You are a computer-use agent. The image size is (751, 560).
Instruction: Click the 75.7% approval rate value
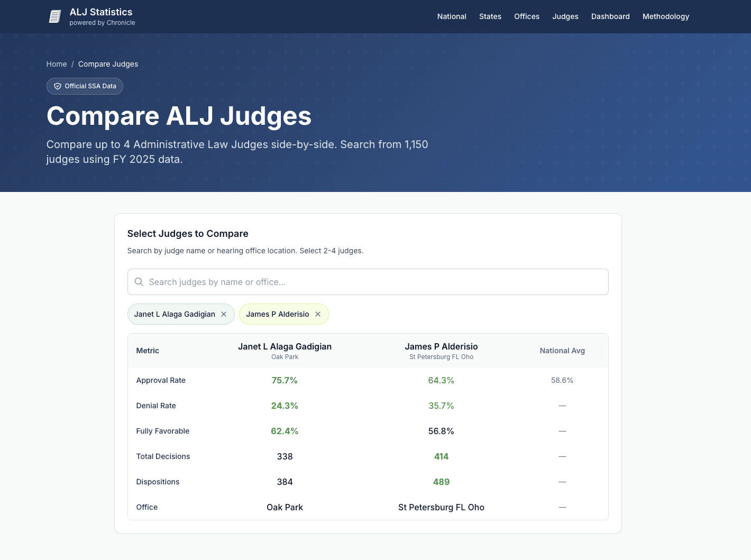[285, 380]
